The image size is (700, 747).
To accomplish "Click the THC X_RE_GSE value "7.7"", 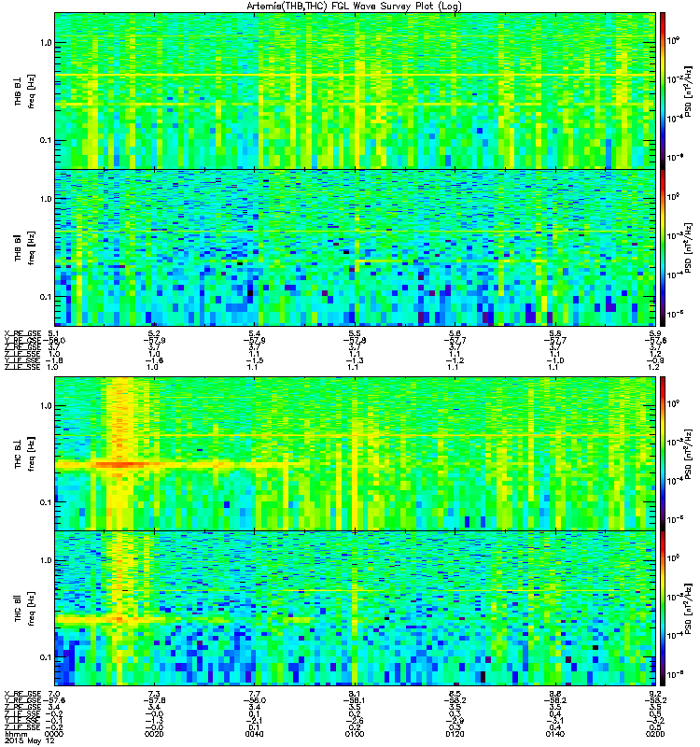I will click(x=254, y=694).
